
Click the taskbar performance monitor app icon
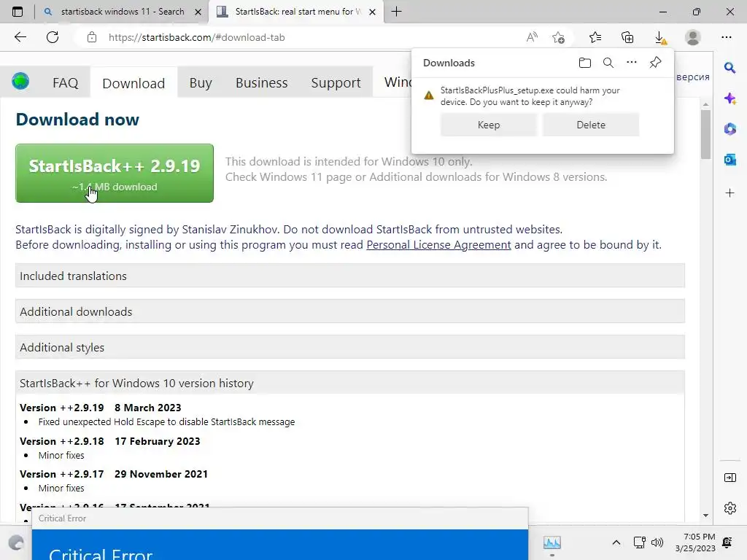pos(551,542)
